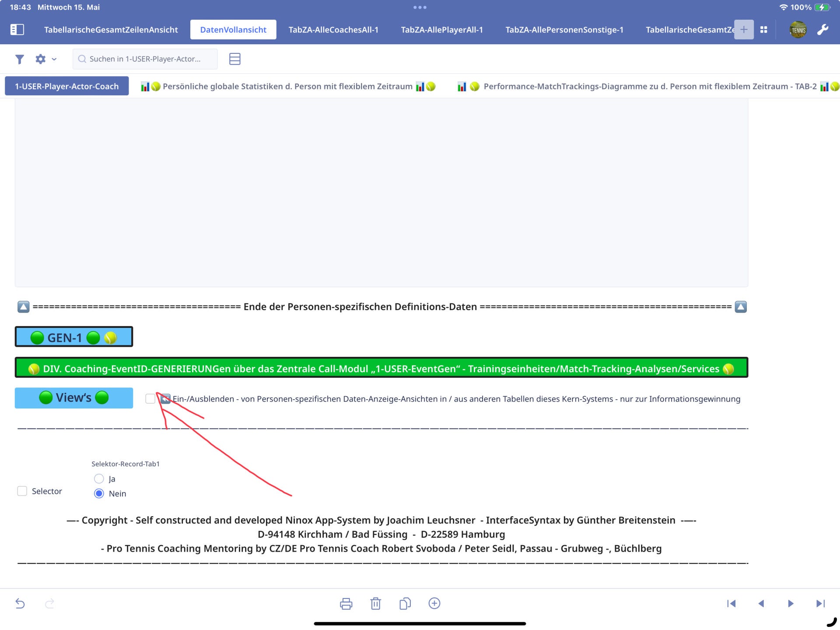
Task: Toggle the left sidebar panel icon
Action: (x=17, y=29)
